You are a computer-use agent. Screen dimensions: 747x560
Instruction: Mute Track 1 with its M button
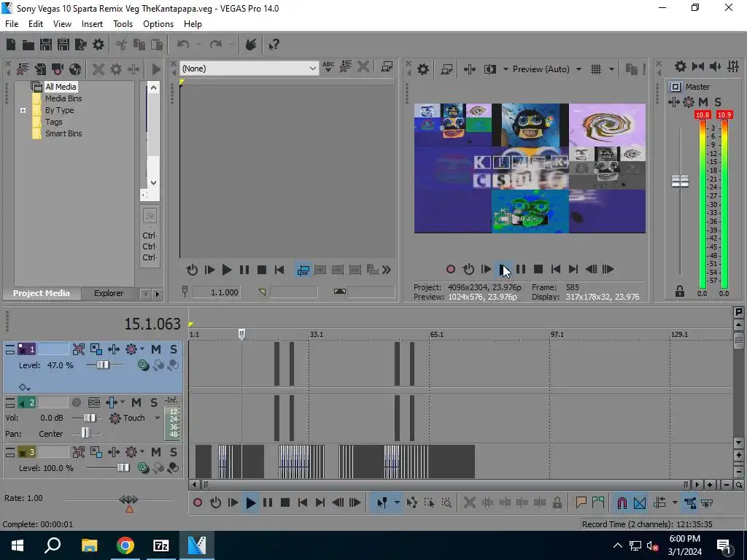[156, 349]
